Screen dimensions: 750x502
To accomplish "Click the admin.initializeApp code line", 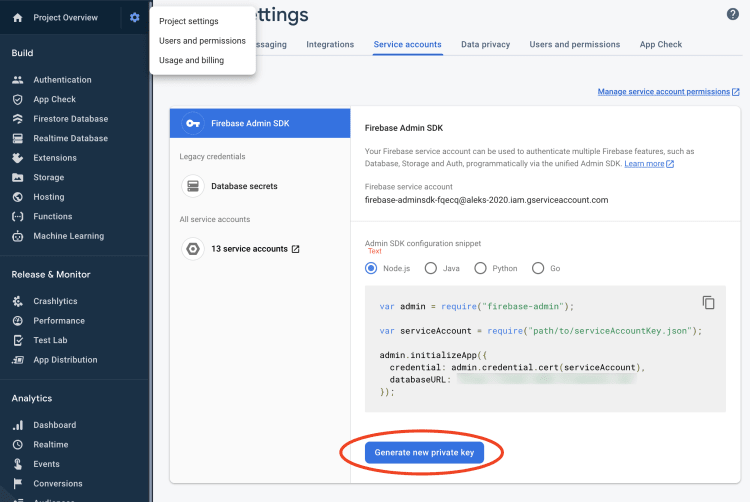I will (433, 355).
